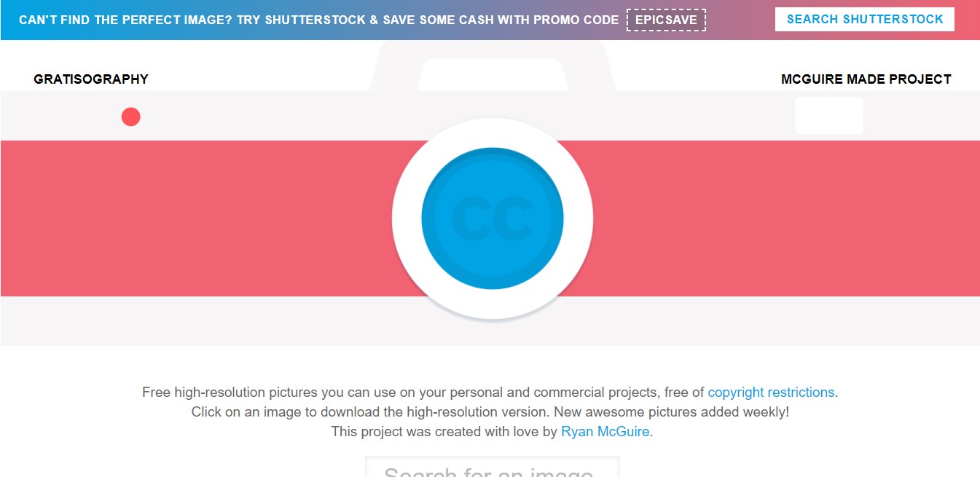Click the white viewfinder rectangle on camera

tap(828, 116)
